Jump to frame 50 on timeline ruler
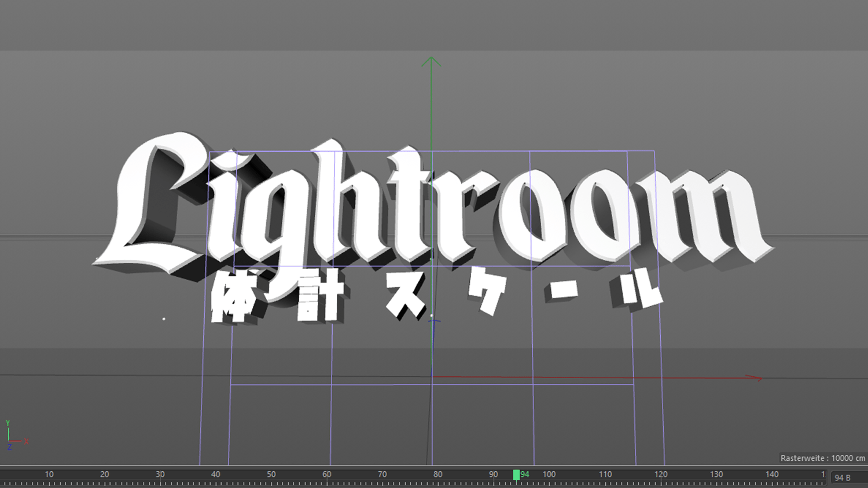868x488 pixels. [x=271, y=474]
